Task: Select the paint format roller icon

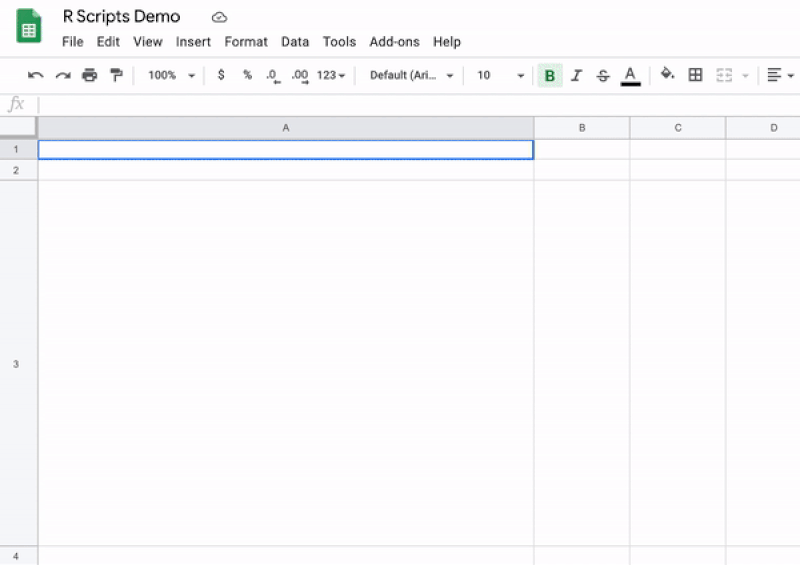Action: 116,75
